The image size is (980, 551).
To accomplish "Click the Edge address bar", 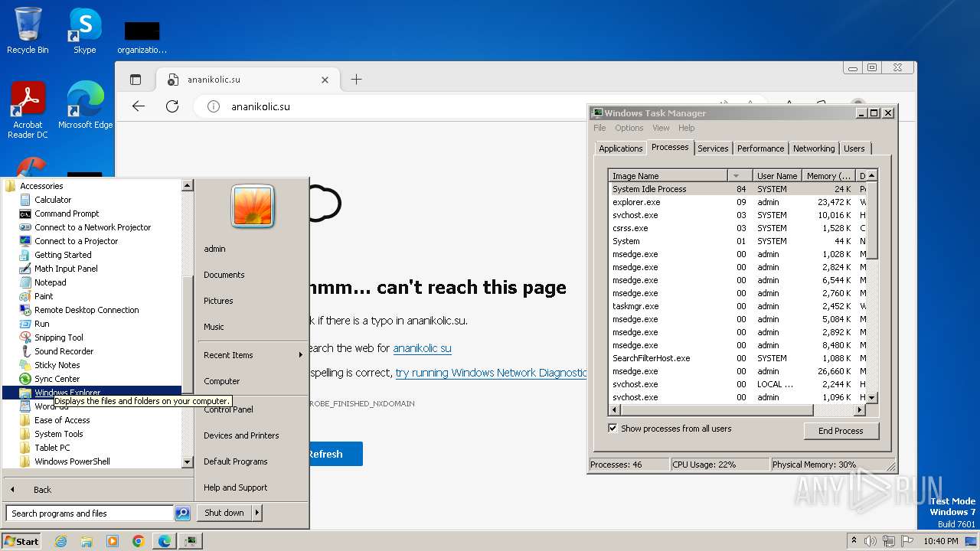I will (x=459, y=106).
